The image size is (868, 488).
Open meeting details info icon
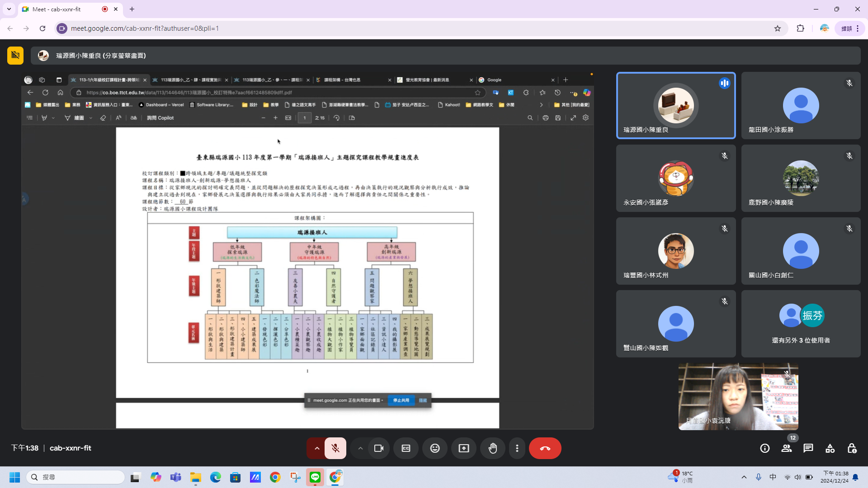765,448
